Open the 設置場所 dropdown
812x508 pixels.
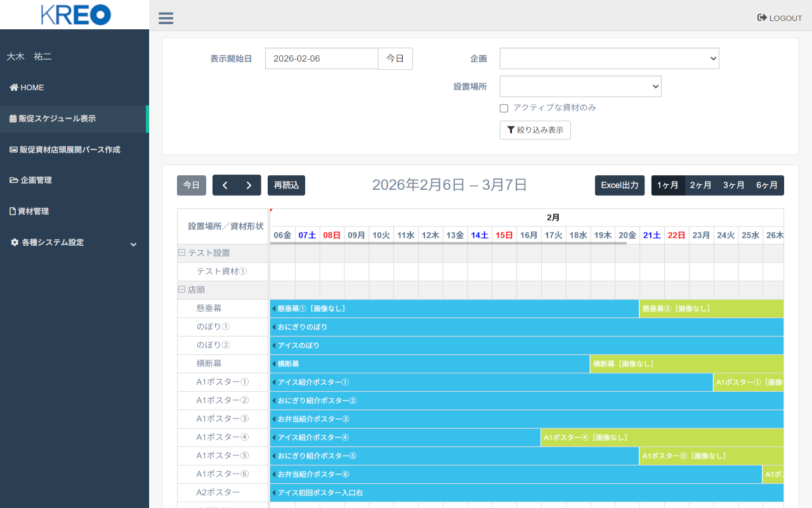(x=580, y=86)
